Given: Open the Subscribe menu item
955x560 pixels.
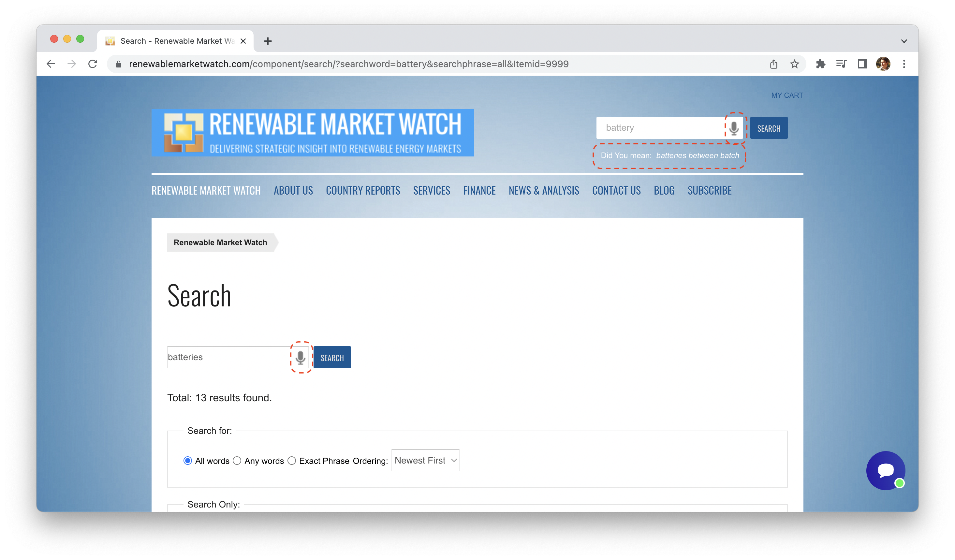Looking at the screenshot, I should coord(710,191).
